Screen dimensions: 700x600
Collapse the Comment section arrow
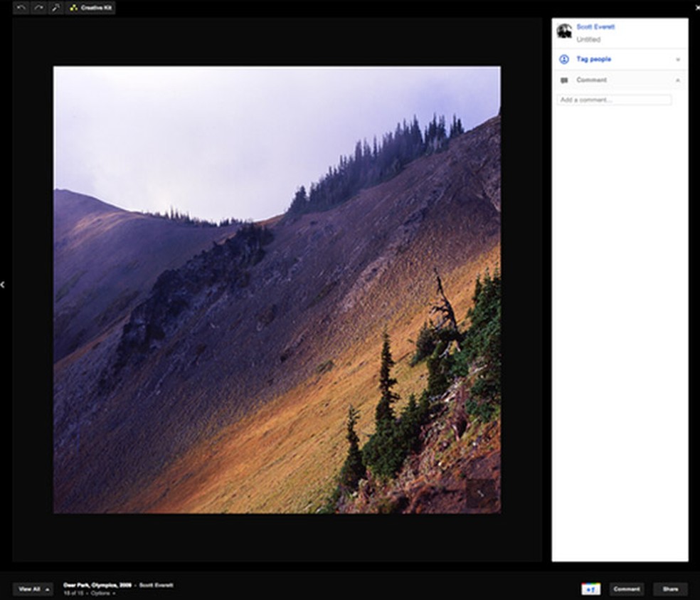pyautogui.click(x=678, y=80)
